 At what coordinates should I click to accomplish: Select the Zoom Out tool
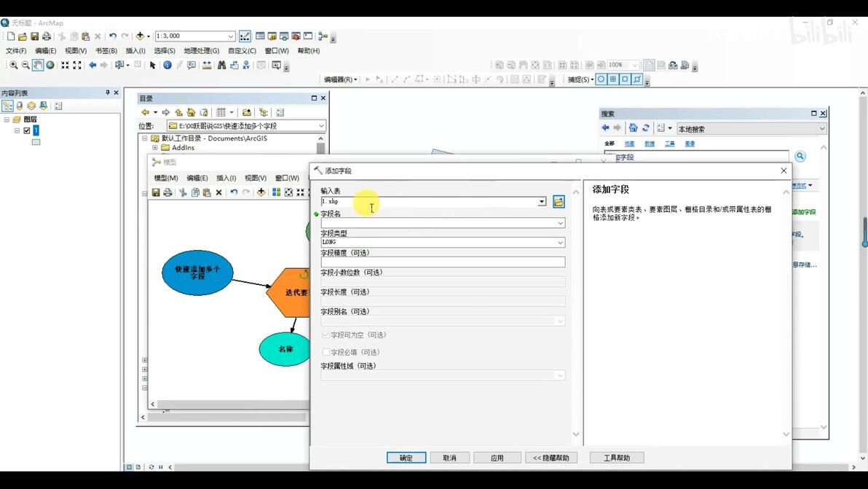(x=25, y=65)
